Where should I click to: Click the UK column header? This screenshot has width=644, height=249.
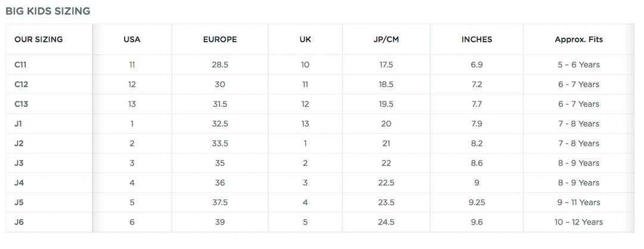click(305, 39)
